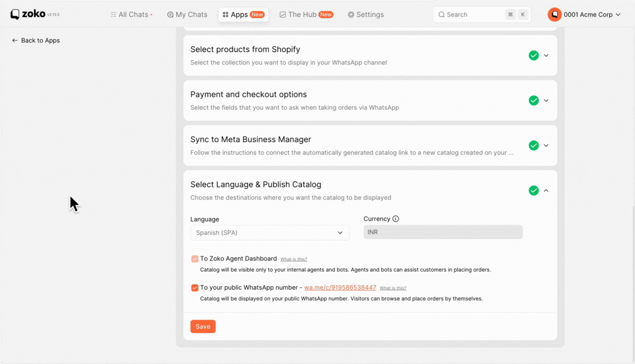Click the v3.13.5 version label
635x364 pixels.
53,15
